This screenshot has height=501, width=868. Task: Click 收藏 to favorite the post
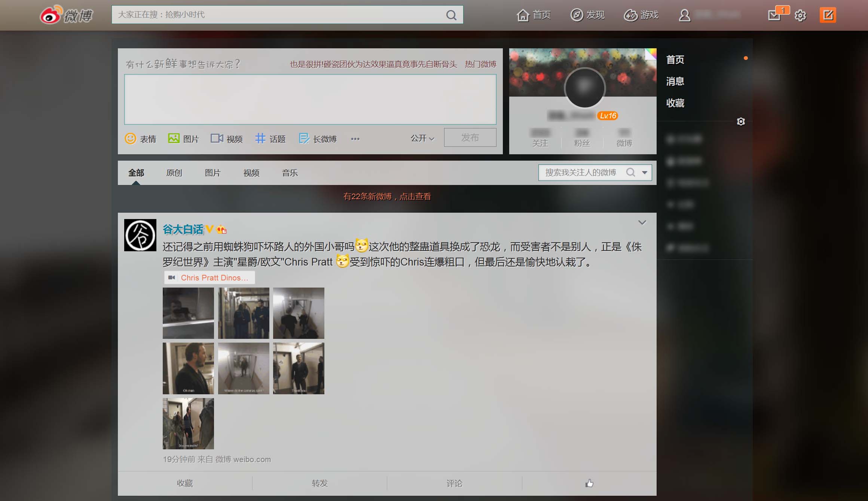(185, 483)
